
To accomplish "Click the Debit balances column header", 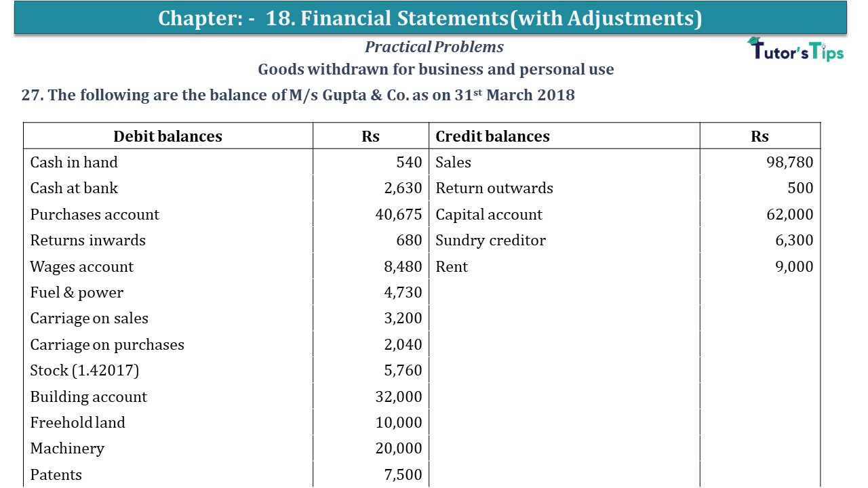I will coord(167,136).
